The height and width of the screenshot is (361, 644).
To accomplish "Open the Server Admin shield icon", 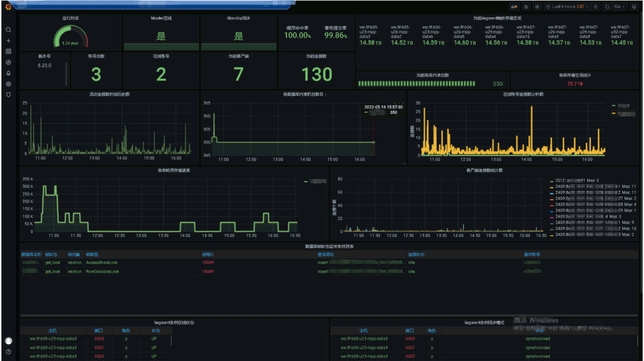I will (x=8, y=95).
